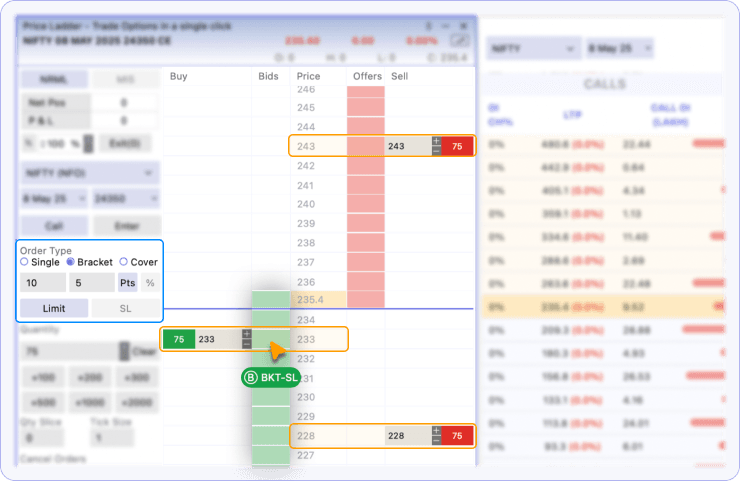Click the green 75 buy quantity button
The image size is (740, 481).
[x=179, y=339]
